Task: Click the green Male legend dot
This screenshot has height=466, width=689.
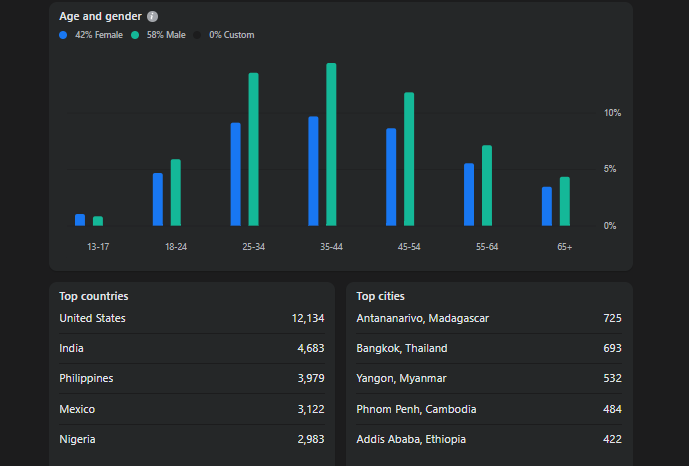Action: coord(135,35)
